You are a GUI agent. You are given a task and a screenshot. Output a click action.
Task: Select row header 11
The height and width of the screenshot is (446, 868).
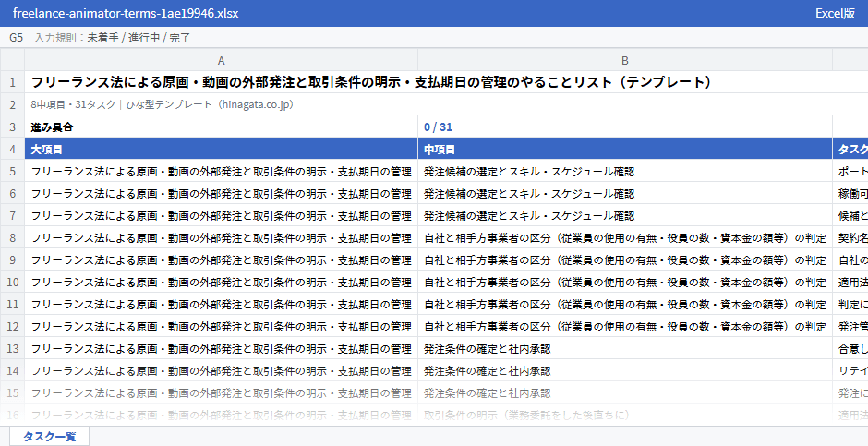tap(12, 304)
